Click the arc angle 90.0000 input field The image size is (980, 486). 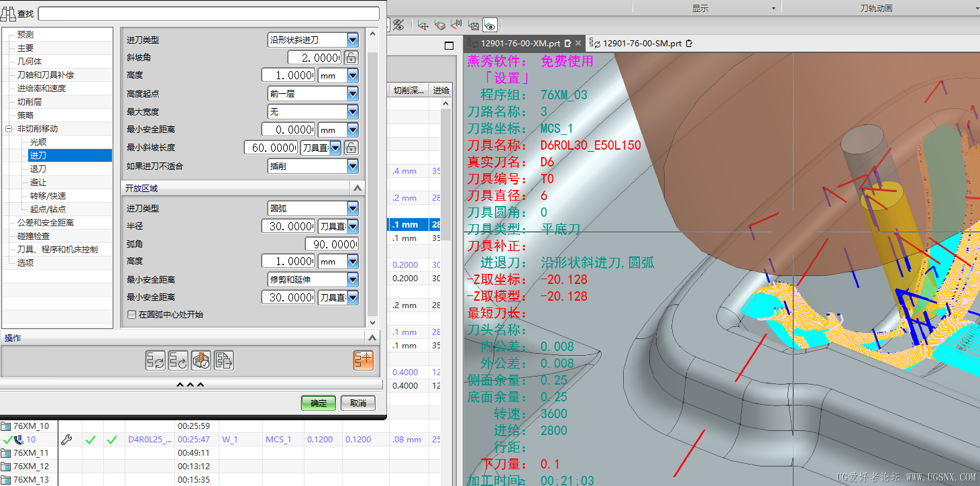coord(331,244)
